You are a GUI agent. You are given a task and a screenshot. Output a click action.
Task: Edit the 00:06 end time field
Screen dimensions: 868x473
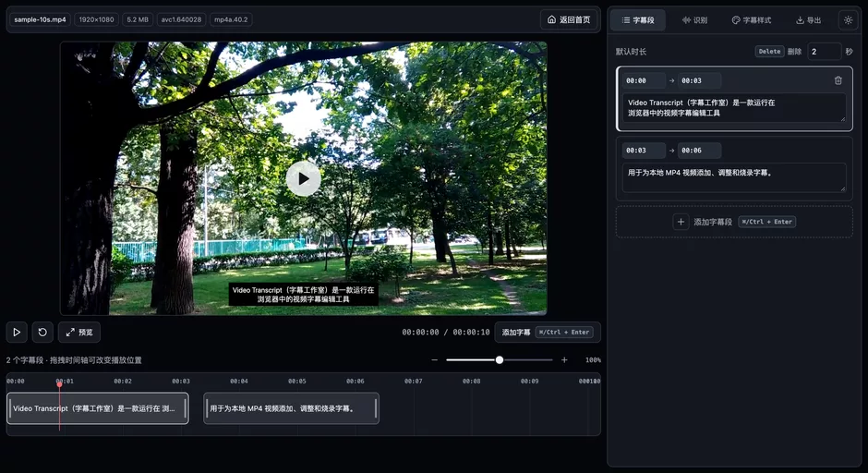pos(699,150)
